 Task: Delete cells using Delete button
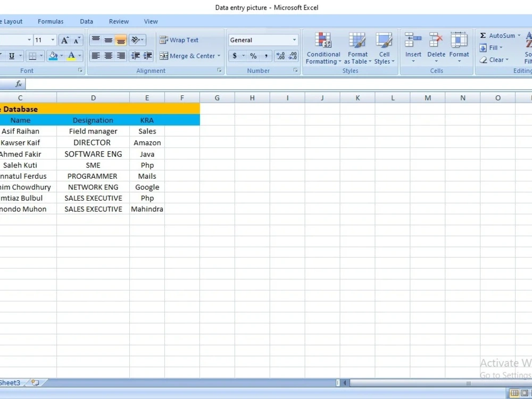436,48
